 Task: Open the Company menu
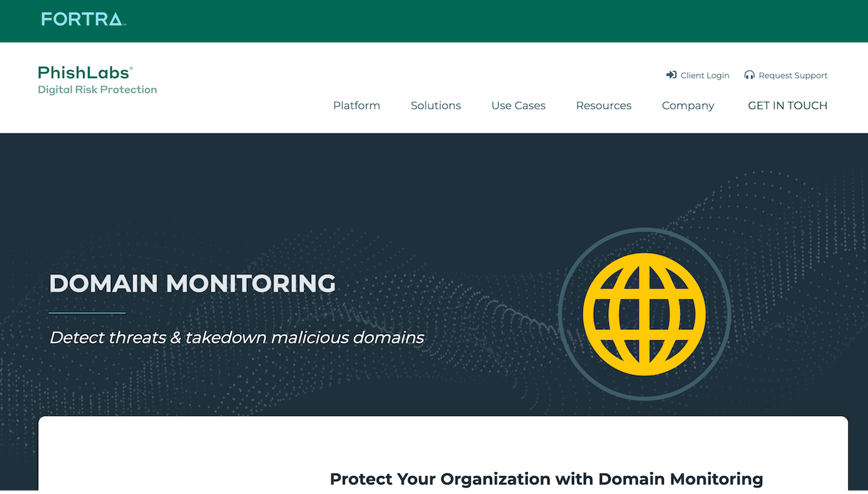coord(688,105)
